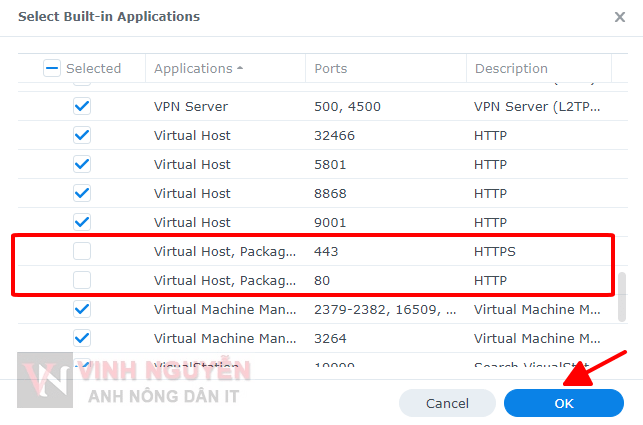The width and height of the screenshot is (643, 425).
Task: Sort by the Description column header
Action: (511, 69)
